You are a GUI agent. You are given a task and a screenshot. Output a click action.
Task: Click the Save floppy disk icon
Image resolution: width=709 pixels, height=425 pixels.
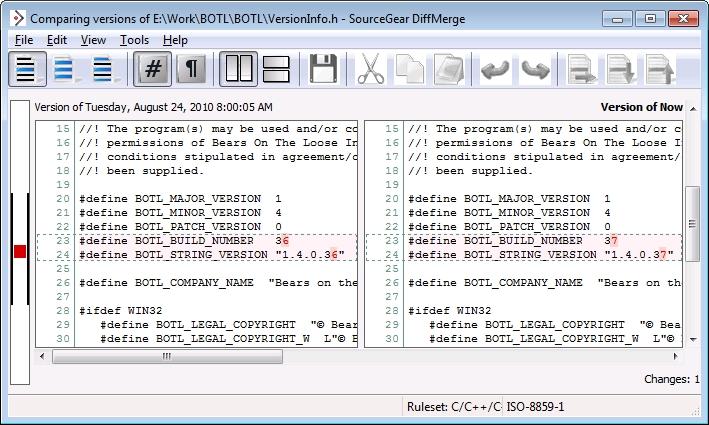323,69
